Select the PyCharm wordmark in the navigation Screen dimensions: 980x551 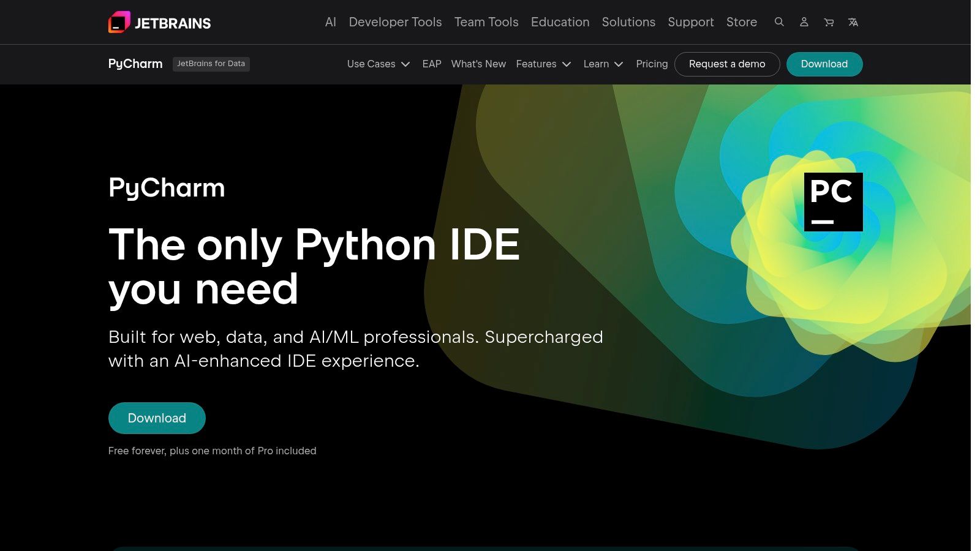pyautogui.click(x=135, y=64)
